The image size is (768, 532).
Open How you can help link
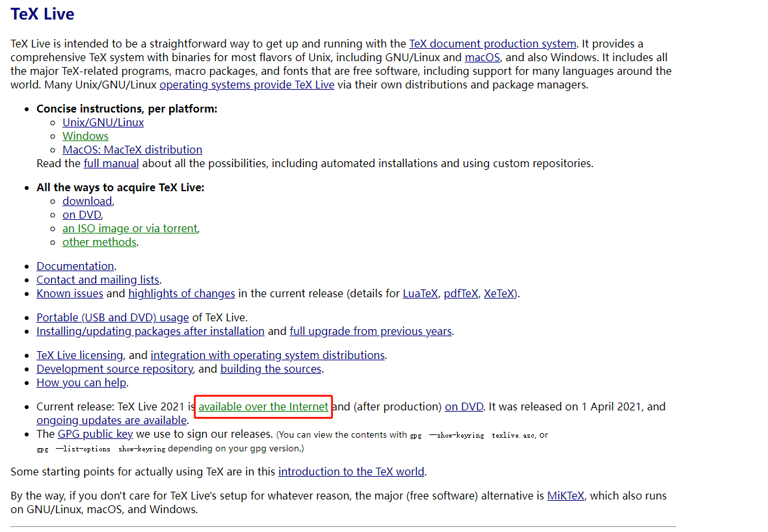click(x=81, y=383)
